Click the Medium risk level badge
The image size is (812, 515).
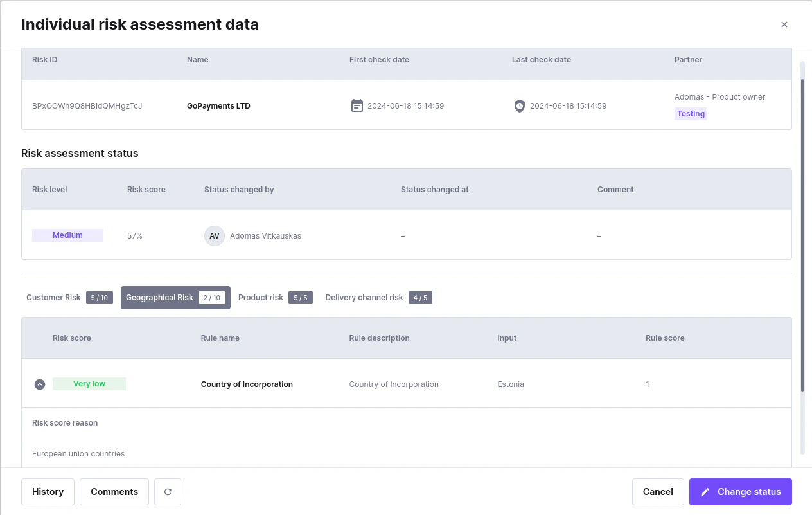(67, 235)
